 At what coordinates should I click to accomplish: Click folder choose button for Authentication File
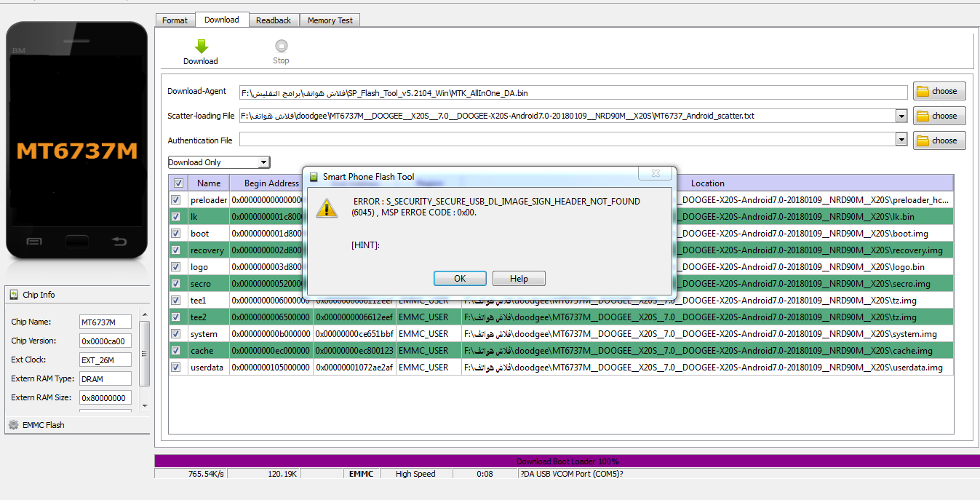pos(939,140)
